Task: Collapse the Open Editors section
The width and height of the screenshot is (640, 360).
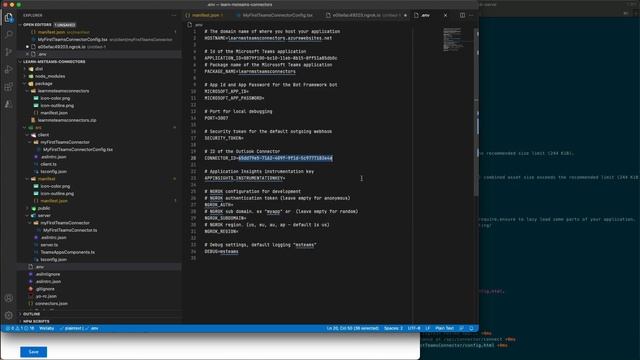Action: click(37, 25)
